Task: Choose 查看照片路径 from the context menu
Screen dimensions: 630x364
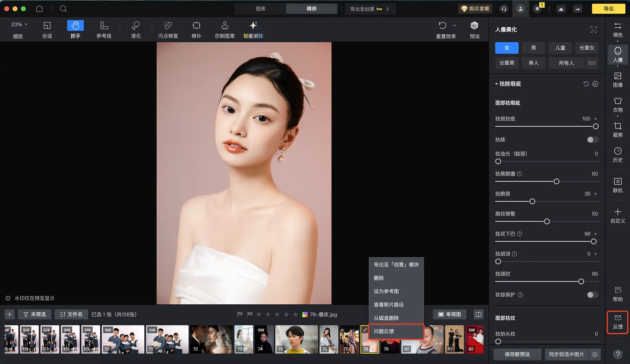Action: (396, 305)
